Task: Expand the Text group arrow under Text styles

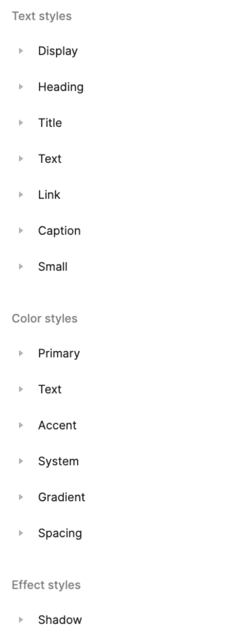Action: [x=21, y=158]
